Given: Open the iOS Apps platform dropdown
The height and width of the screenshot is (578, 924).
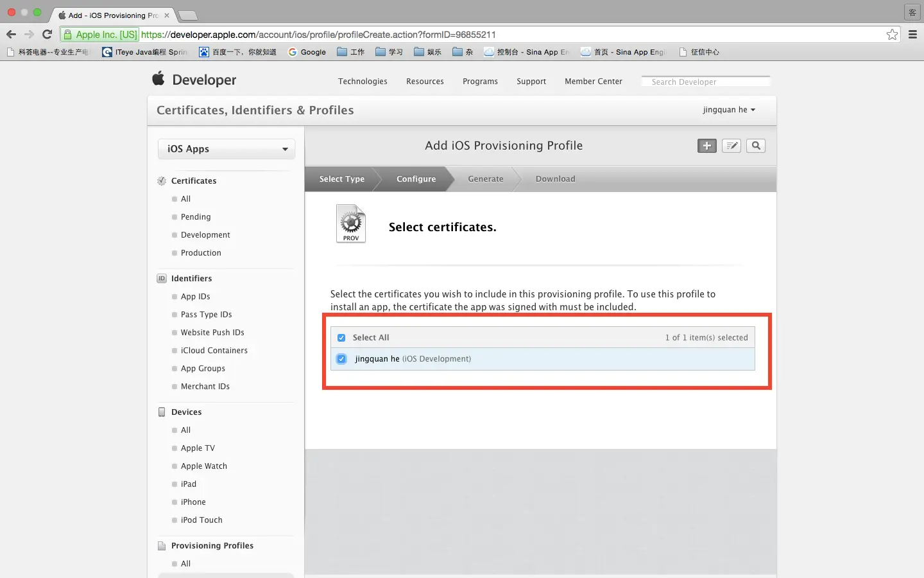Looking at the screenshot, I should (227, 149).
